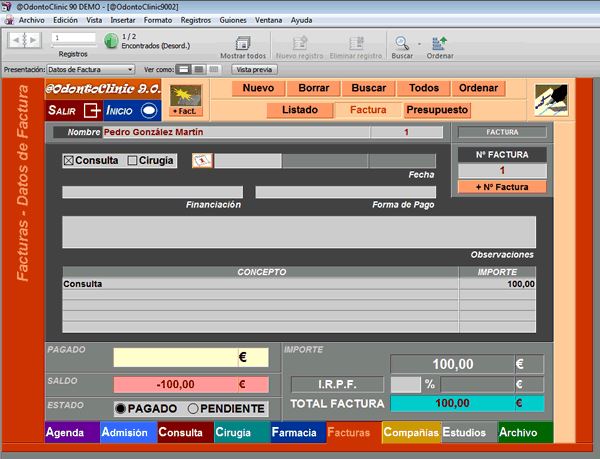Click the Buscar magnifier toolbar icon

[402, 43]
